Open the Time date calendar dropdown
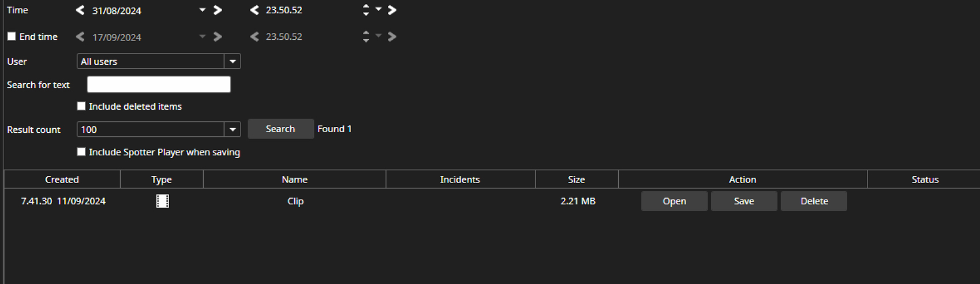The image size is (980, 284). point(202,10)
